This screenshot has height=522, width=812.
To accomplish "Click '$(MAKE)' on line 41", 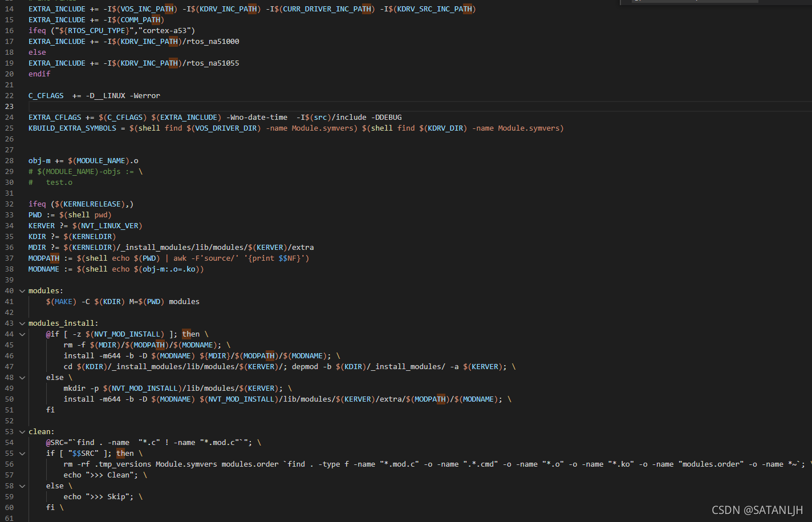I will click(62, 302).
